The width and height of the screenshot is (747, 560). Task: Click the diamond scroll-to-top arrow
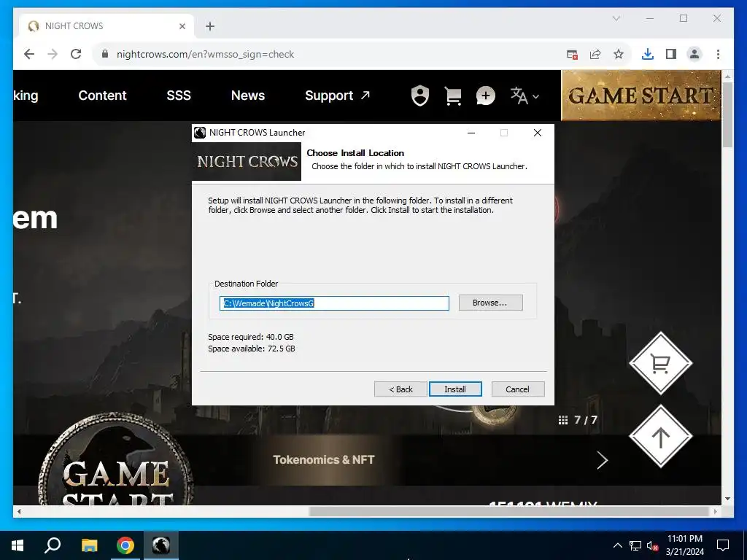(660, 436)
